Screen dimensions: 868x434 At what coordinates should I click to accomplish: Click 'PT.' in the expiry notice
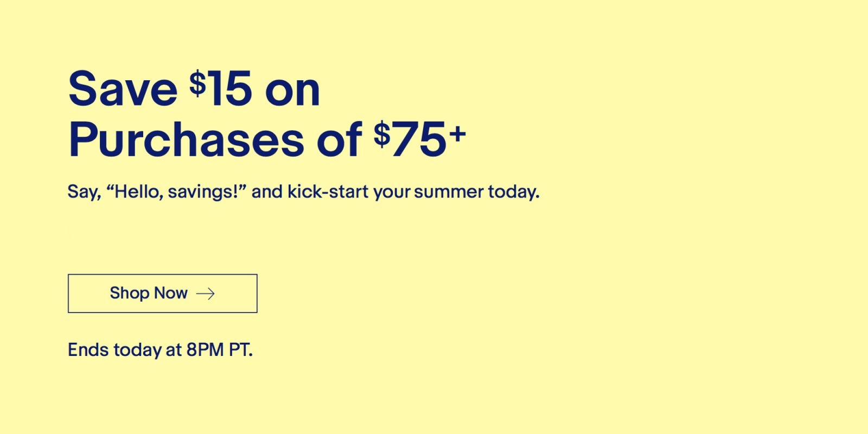coord(240,350)
